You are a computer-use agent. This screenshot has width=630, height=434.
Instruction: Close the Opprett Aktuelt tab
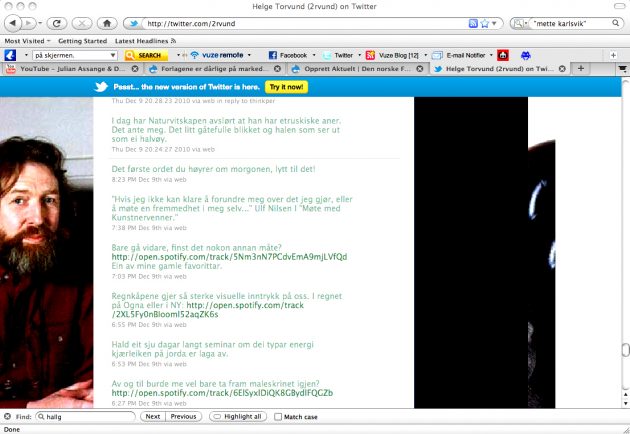click(x=420, y=69)
